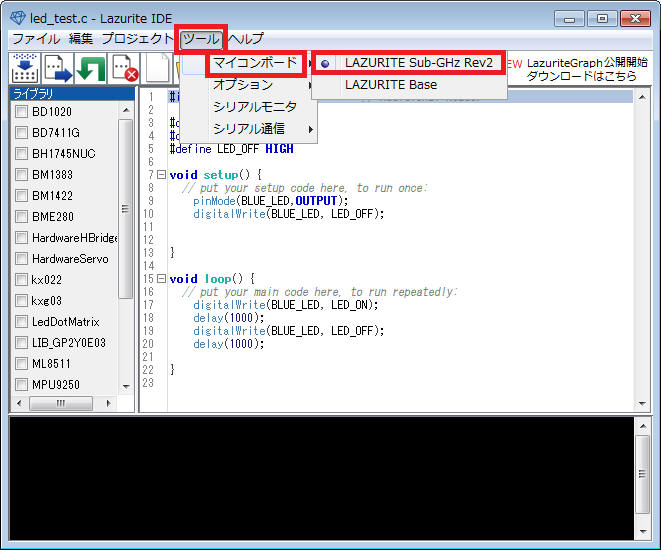Click the console vertical scrollbar thumb

pyautogui.click(x=642, y=474)
